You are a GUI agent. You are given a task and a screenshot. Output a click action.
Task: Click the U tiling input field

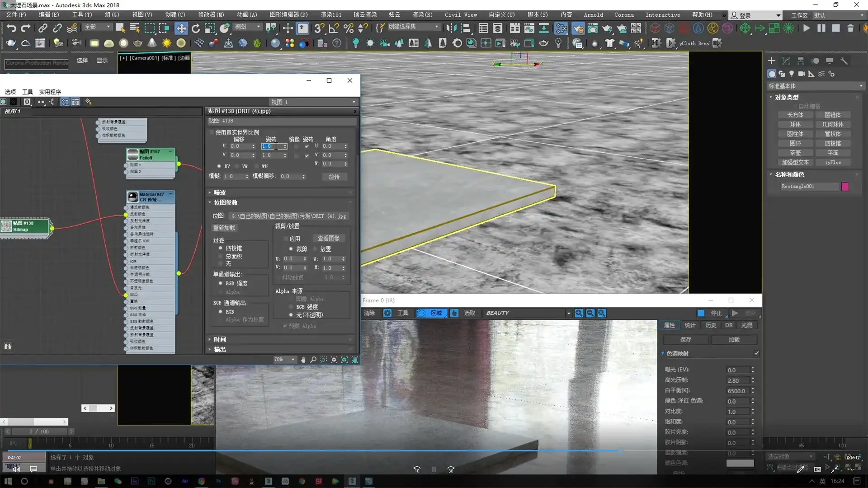[271, 146]
